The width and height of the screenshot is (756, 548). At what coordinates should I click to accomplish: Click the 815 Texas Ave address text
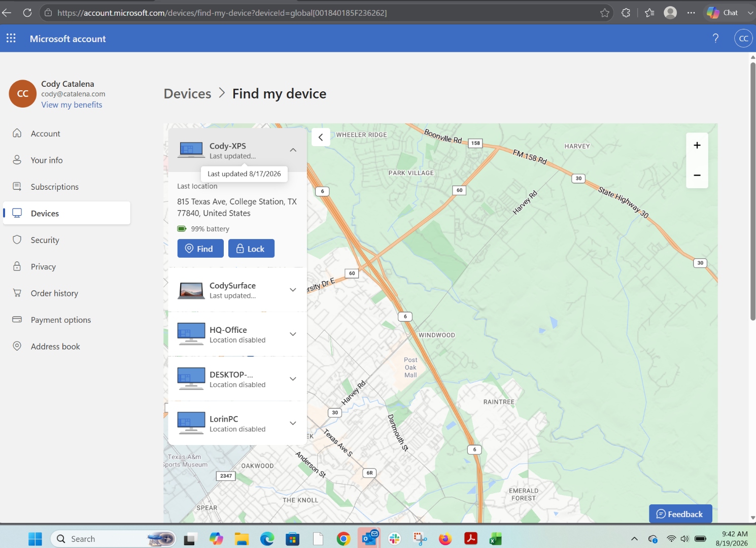click(x=237, y=208)
